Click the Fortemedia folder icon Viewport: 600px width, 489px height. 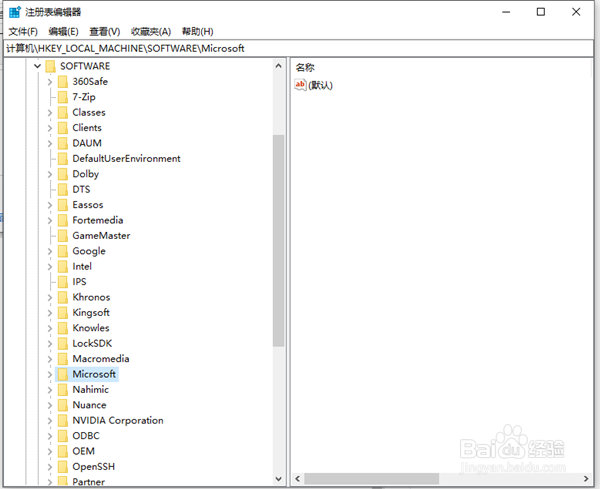[63, 220]
